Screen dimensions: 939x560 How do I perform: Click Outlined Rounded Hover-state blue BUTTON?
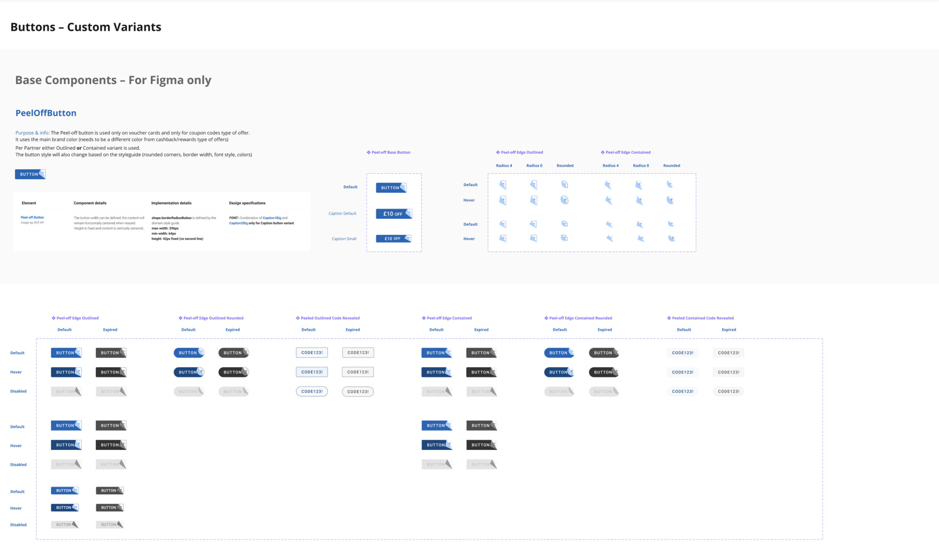pyautogui.click(x=189, y=372)
